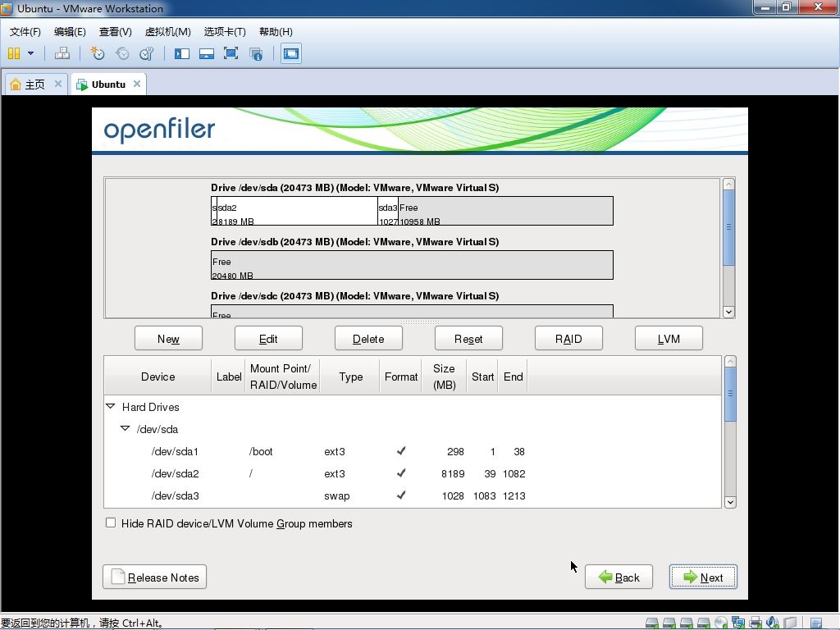Click the drive diagram scrollbar thumb
840x630 pixels.
pyautogui.click(x=728, y=227)
